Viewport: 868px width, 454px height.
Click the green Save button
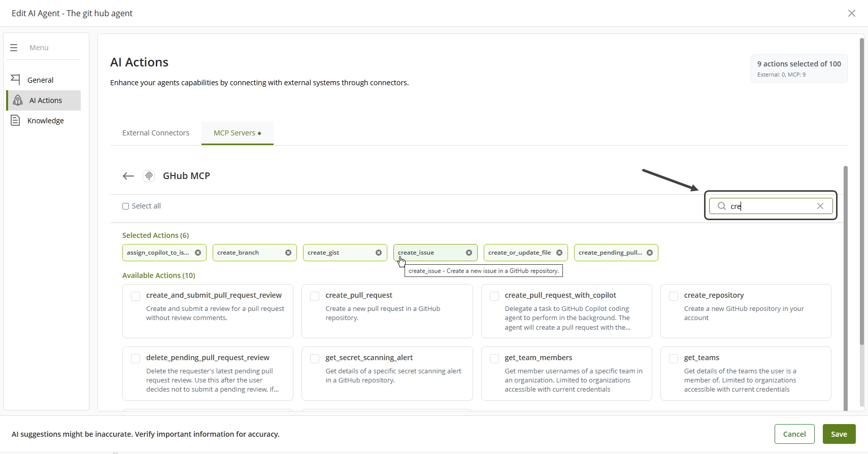[839, 434]
